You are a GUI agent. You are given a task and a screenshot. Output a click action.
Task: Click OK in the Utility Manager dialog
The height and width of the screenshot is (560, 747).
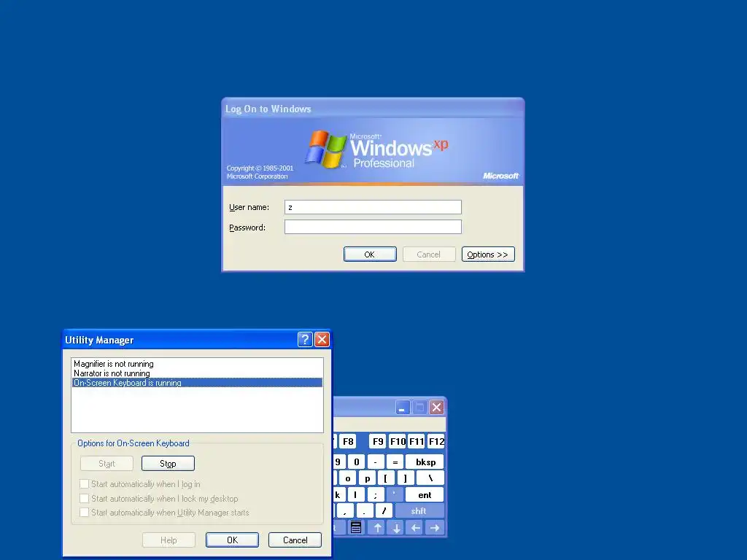point(232,540)
